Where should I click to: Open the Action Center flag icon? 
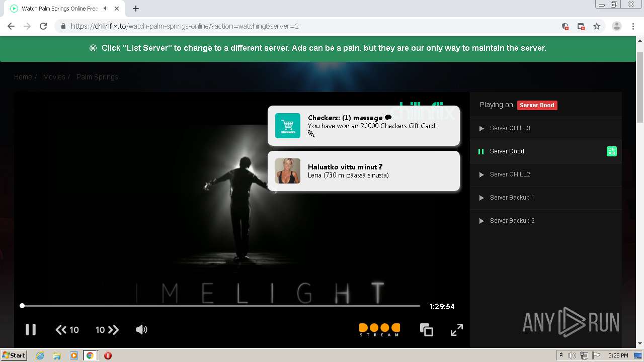tap(596, 355)
